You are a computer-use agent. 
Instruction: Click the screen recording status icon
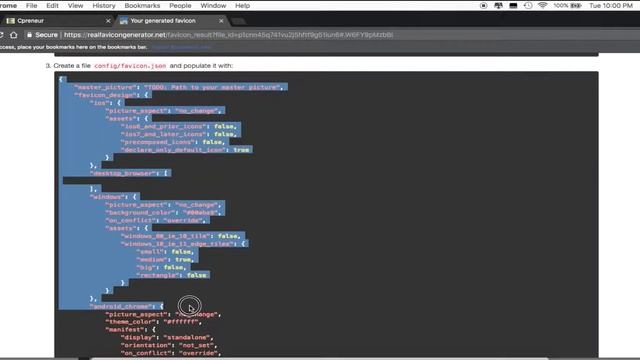pyautogui.click(x=483, y=6)
